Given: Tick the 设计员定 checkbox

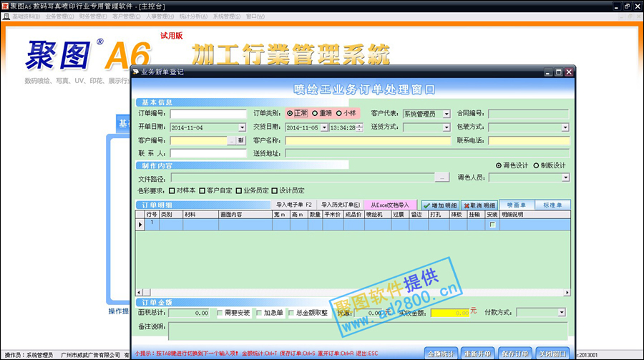Looking at the screenshot, I should pos(275,190).
